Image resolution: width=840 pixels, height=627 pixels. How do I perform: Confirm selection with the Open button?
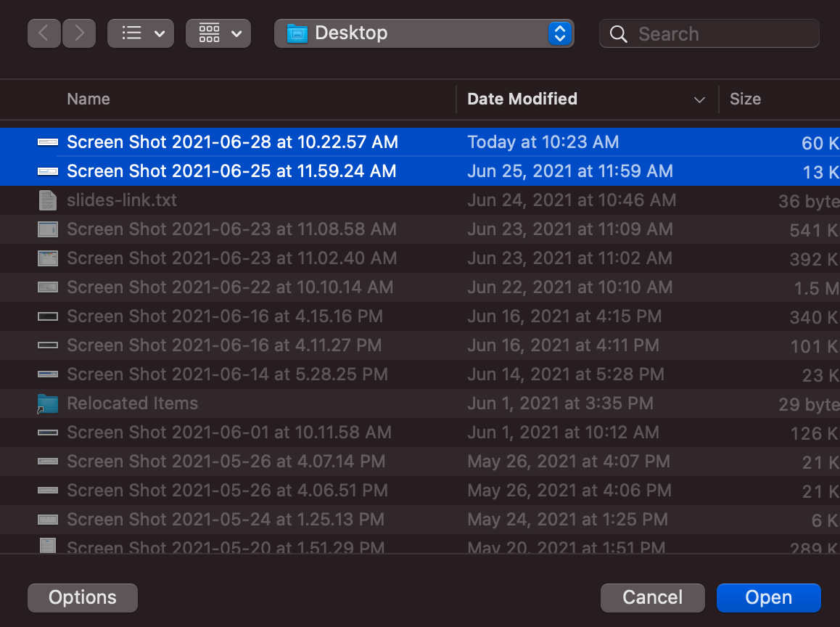pos(768,597)
